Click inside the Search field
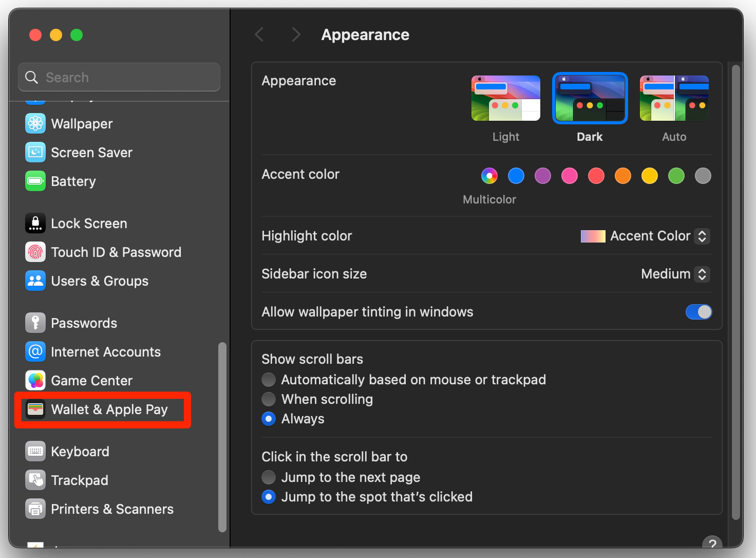This screenshot has width=756, height=558. click(119, 77)
